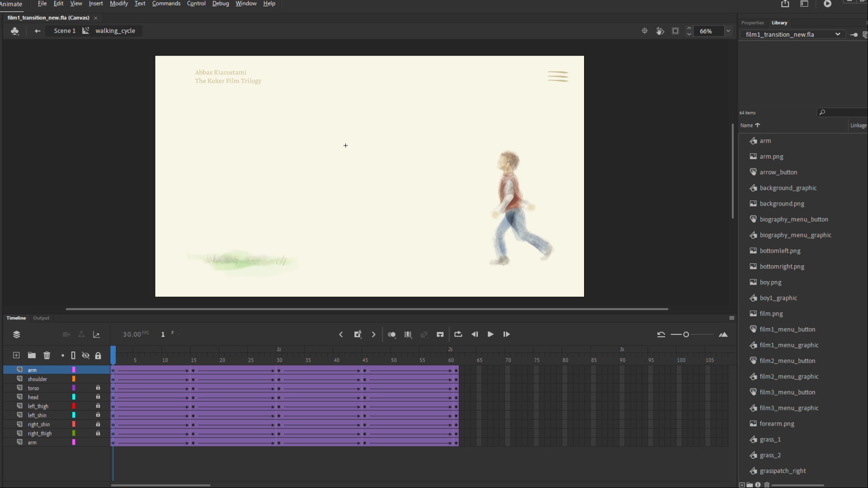The image size is (868, 488).
Task: Toggle the lock on the torso layer
Action: tap(98, 388)
